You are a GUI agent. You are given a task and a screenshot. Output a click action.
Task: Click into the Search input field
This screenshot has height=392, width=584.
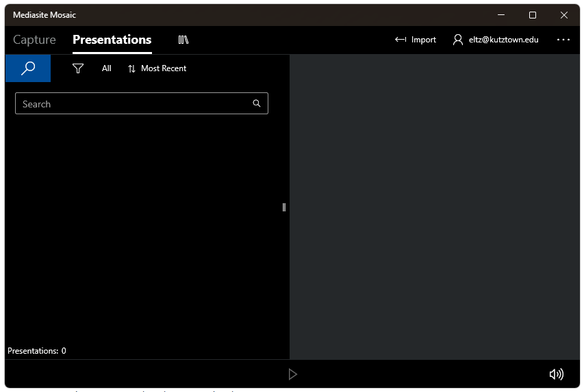click(142, 103)
